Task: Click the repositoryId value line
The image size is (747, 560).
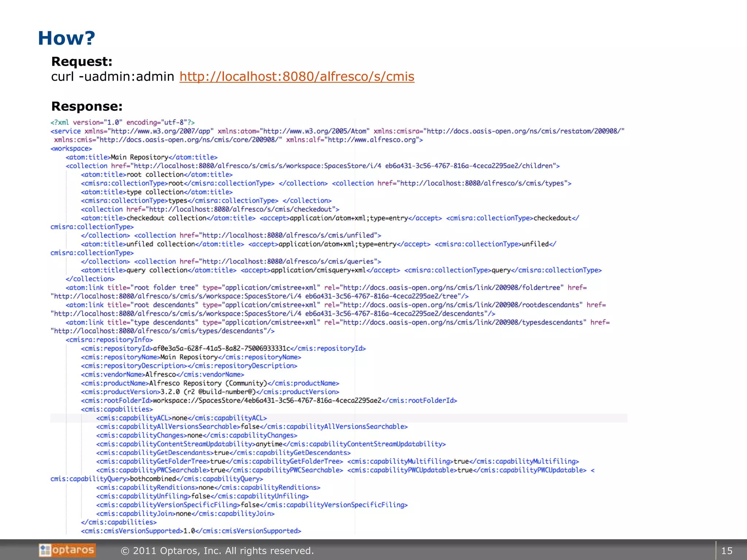Action: [223, 349]
